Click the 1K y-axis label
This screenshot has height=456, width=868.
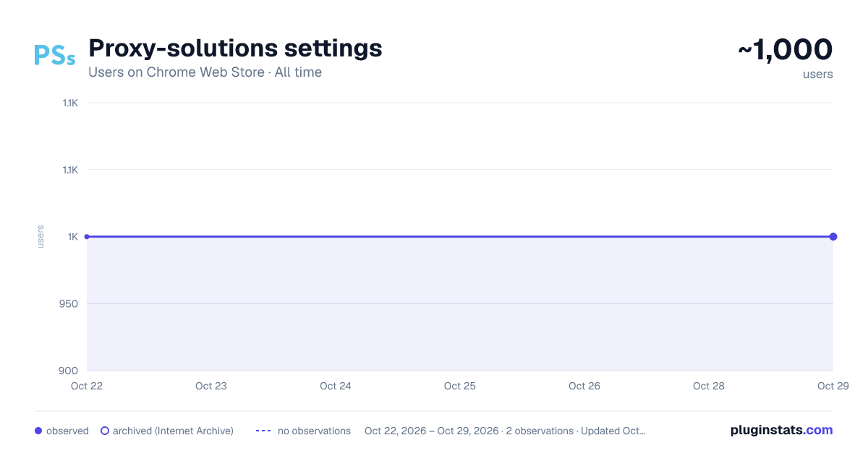point(73,237)
